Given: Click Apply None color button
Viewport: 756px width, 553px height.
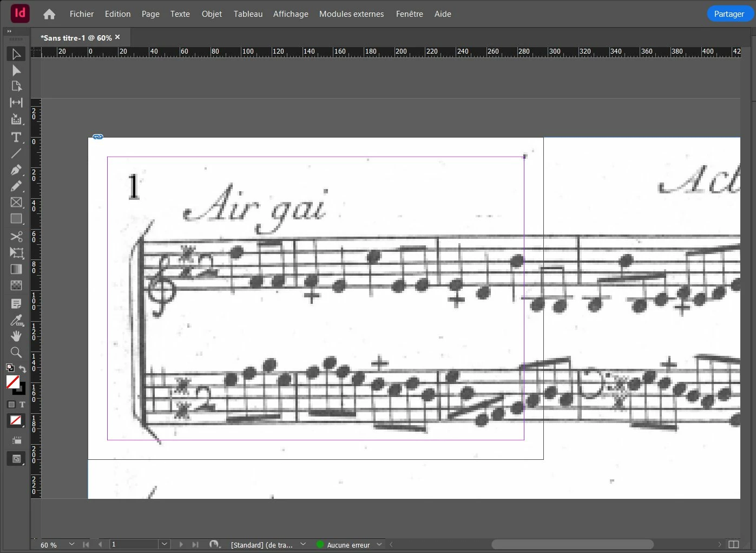Looking at the screenshot, I should pos(16,420).
